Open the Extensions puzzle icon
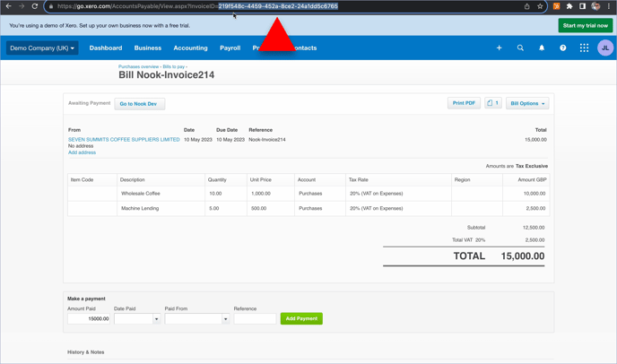 coord(569,6)
